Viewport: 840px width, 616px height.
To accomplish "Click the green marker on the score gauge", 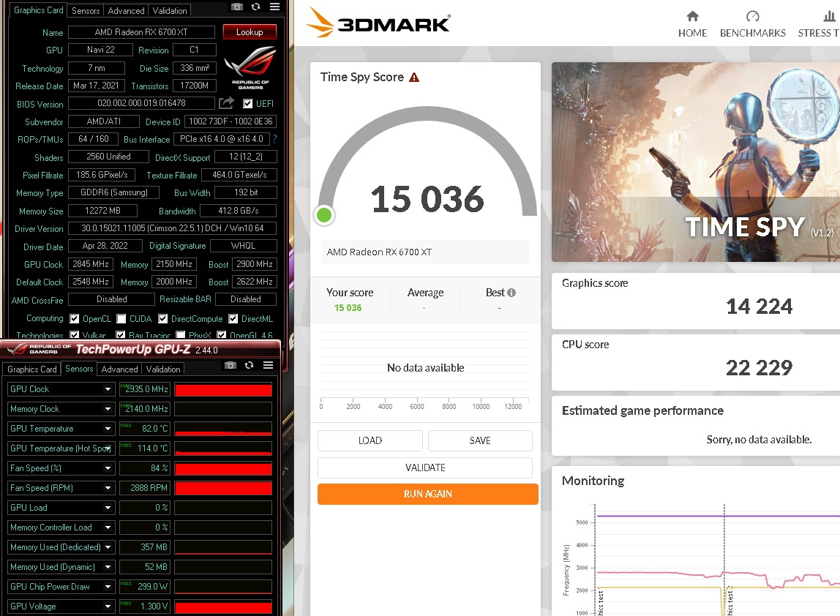I will (x=324, y=215).
